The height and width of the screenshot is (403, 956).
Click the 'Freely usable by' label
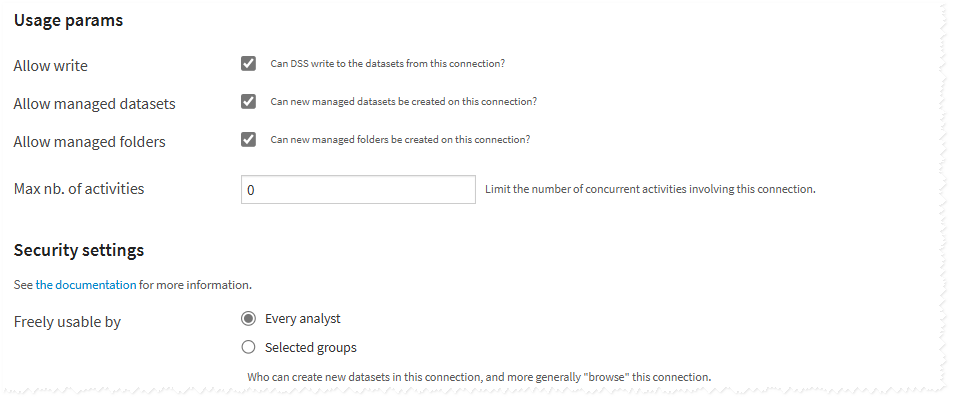click(x=67, y=323)
